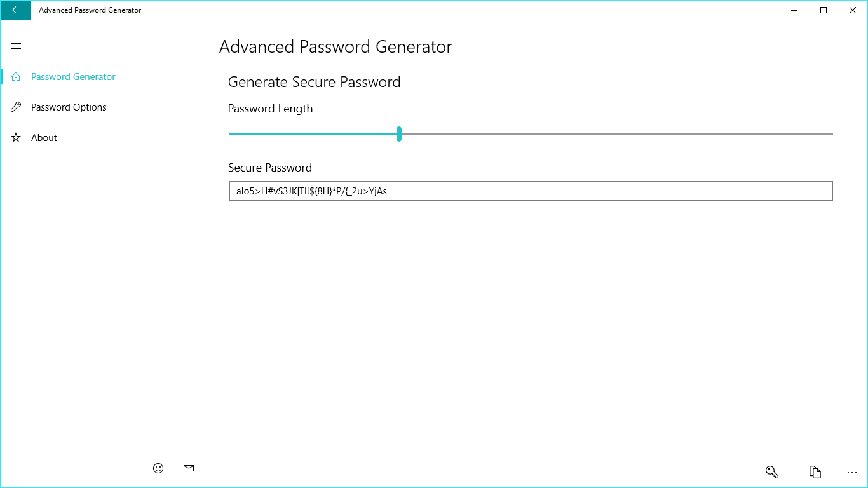Close the Advanced Password Generator window
This screenshot has width=868, height=488.
[853, 10]
